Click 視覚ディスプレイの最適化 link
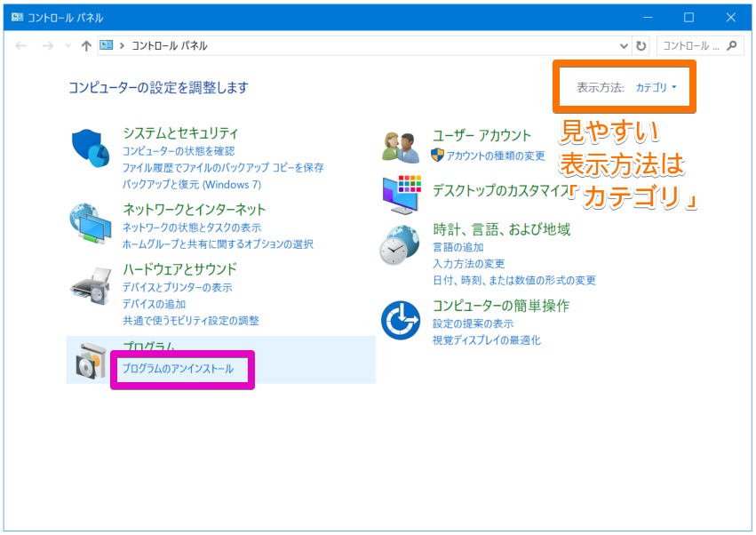756x535 pixels. click(x=487, y=340)
